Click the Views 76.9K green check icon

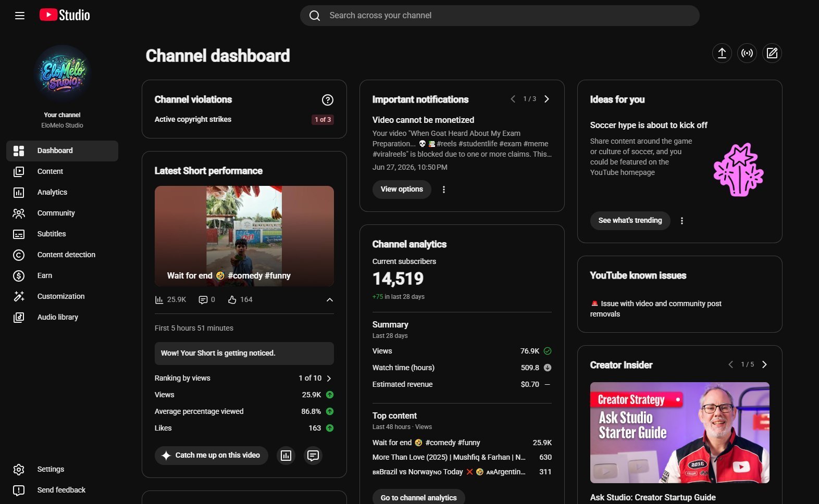pos(548,351)
